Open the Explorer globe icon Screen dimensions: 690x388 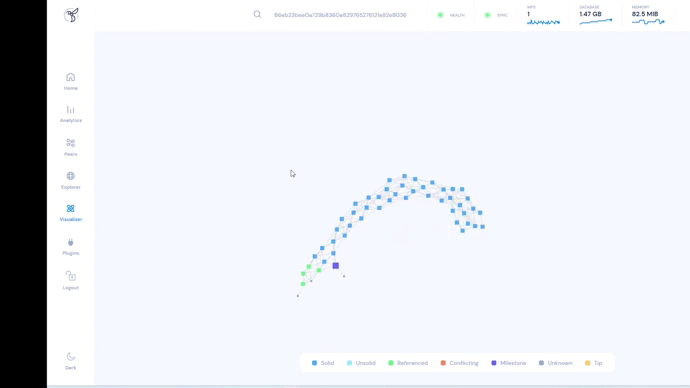point(70,176)
